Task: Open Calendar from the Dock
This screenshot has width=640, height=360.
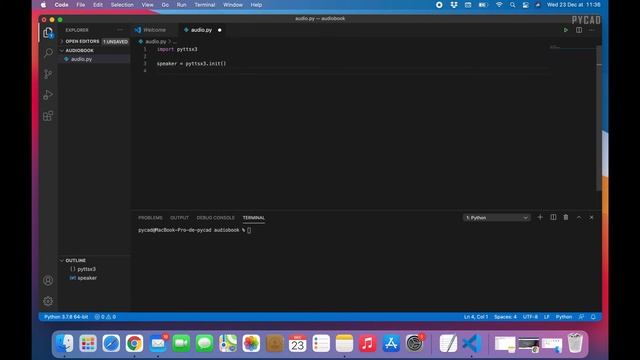Action: tap(298, 343)
